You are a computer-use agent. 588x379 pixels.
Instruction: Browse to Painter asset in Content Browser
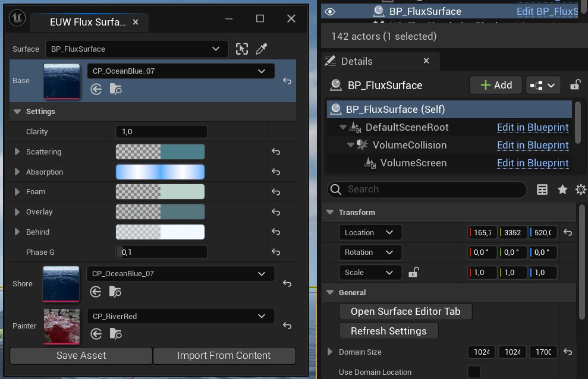click(x=115, y=334)
